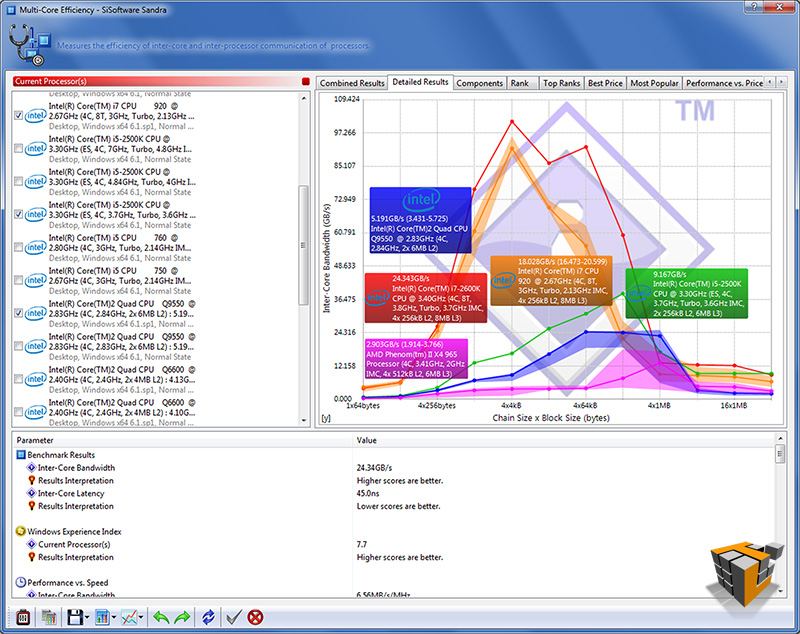This screenshot has height=634, width=800.
Task: Click the orange Core i7 920 legend box
Action: 551,281
